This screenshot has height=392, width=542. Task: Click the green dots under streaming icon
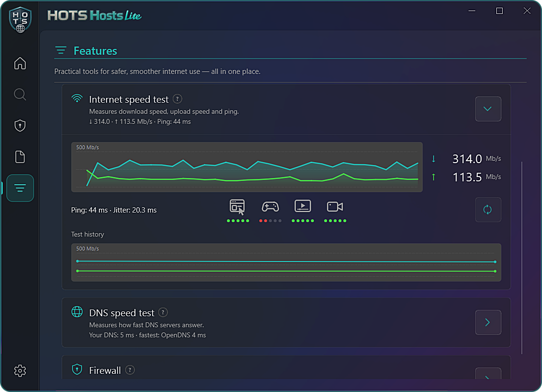pyautogui.click(x=303, y=221)
